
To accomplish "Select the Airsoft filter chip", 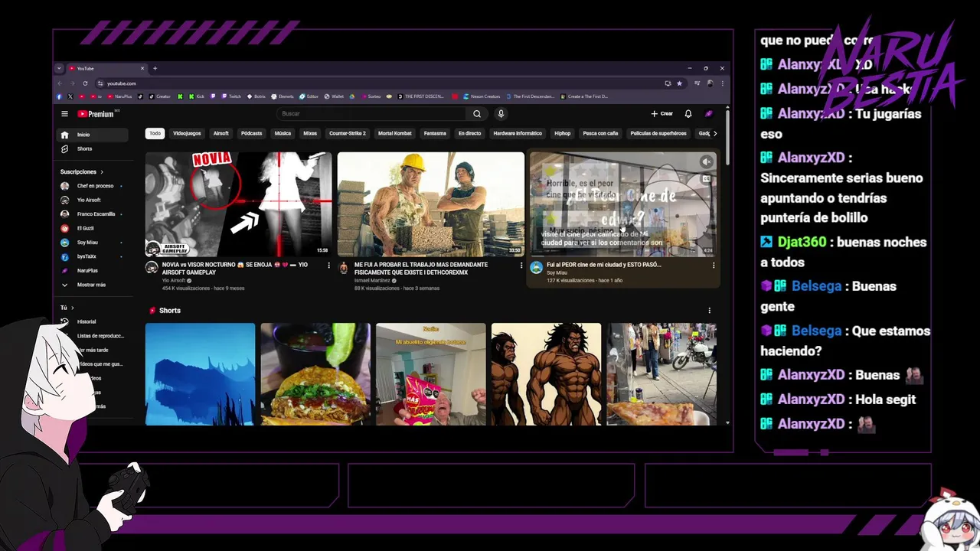I will pos(221,133).
